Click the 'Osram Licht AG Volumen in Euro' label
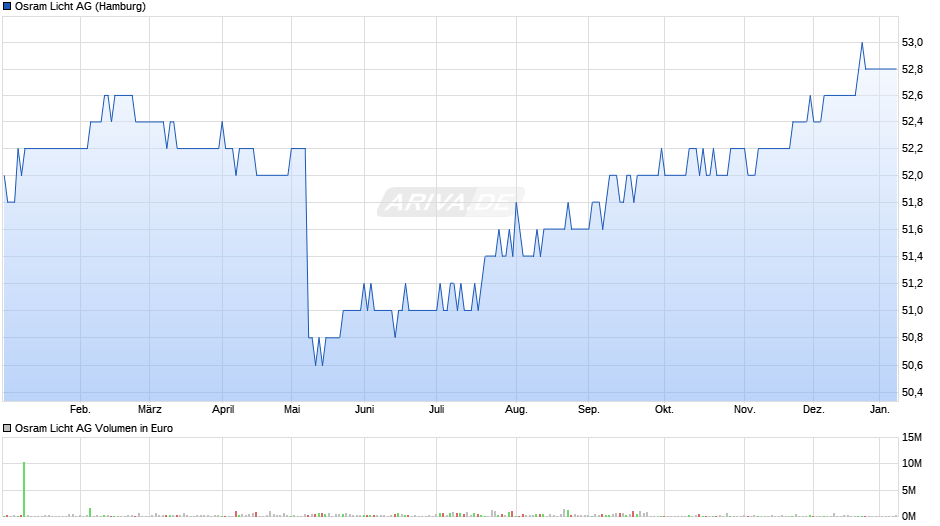Viewport: 940px width, 526px height. click(94, 428)
